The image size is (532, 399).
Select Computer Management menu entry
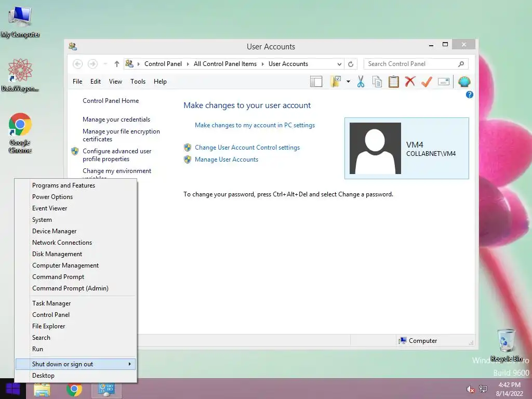(x=76, y=265)
